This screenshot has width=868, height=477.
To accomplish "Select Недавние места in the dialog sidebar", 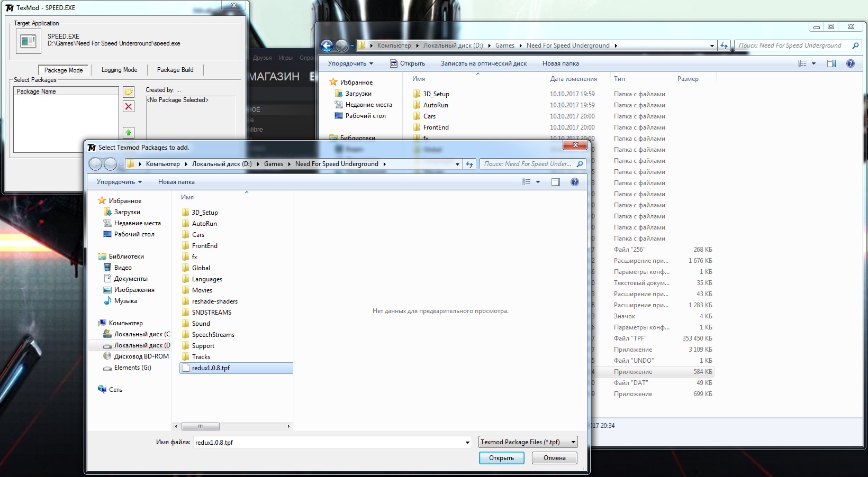I will click(x=137, y=223).
